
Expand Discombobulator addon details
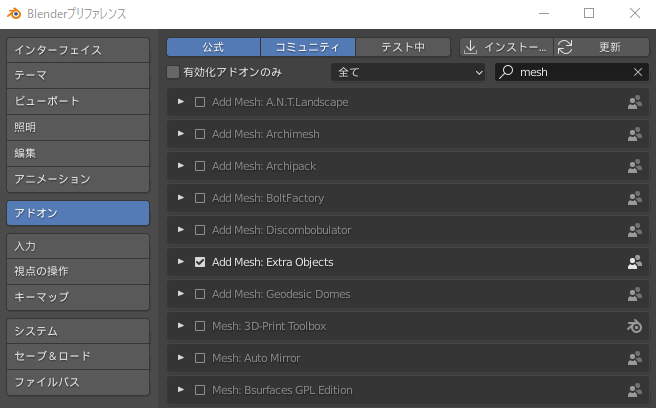181,230
